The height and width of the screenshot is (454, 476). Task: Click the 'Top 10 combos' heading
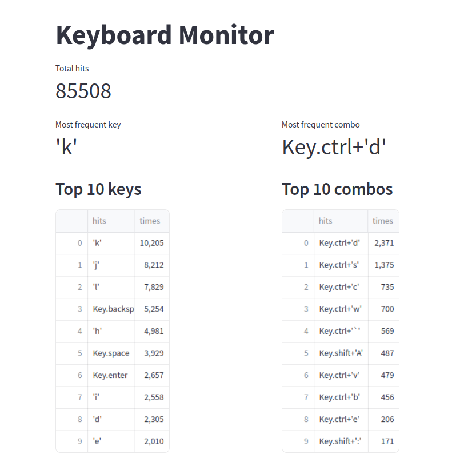(337, 189)
